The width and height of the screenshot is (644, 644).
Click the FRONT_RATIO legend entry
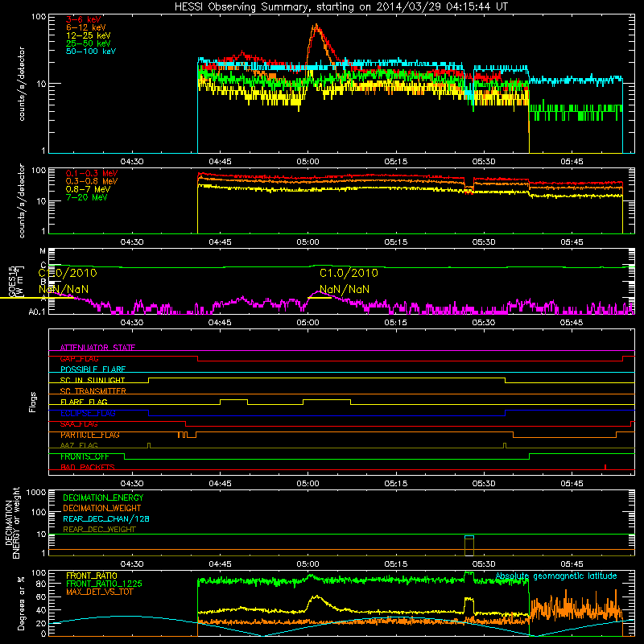pos(92,576)
